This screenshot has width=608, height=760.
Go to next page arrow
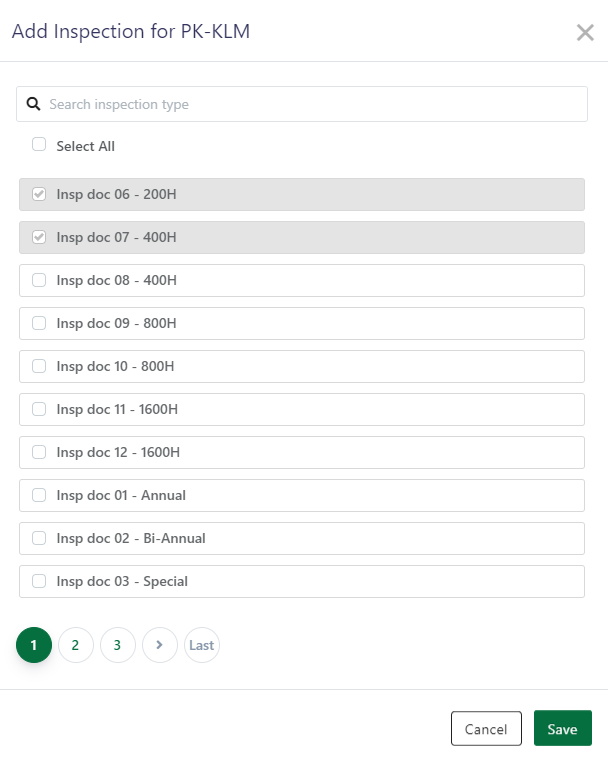159,645
